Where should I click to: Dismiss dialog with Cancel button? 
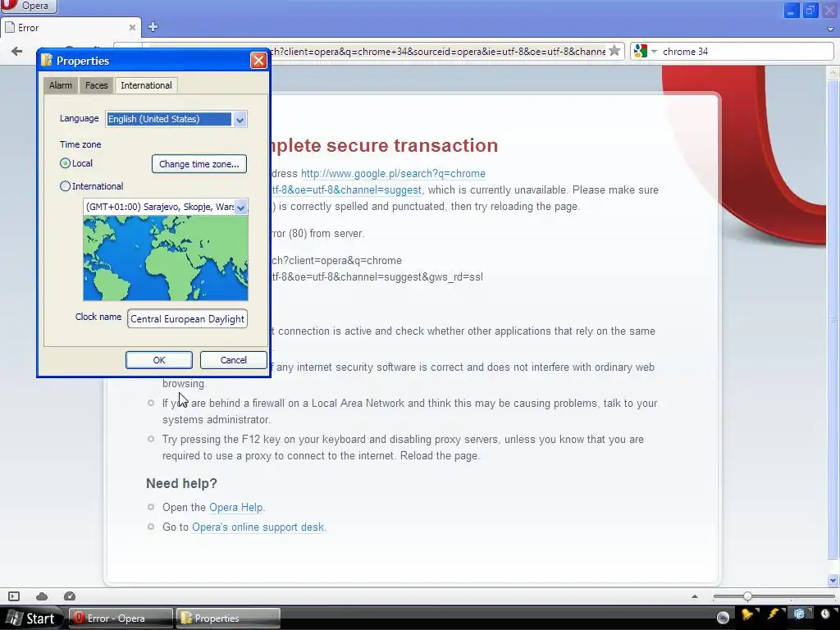pyautogui.click(x=234, y=360)
